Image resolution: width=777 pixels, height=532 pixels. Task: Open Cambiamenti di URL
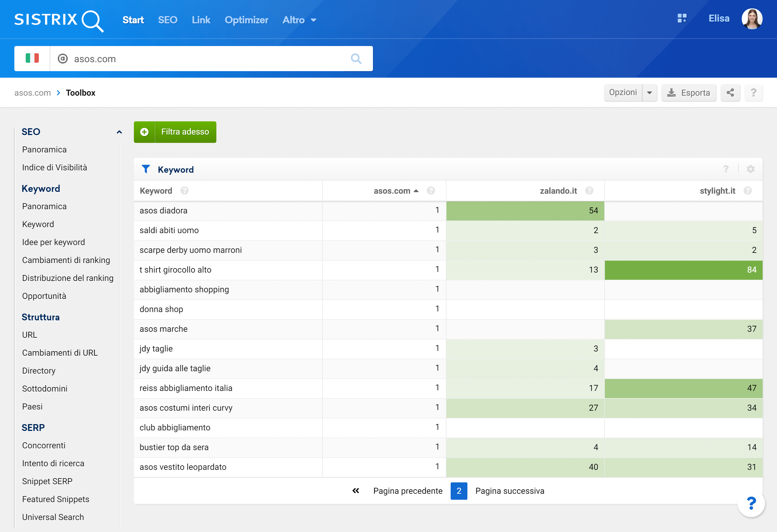point(60,353)
